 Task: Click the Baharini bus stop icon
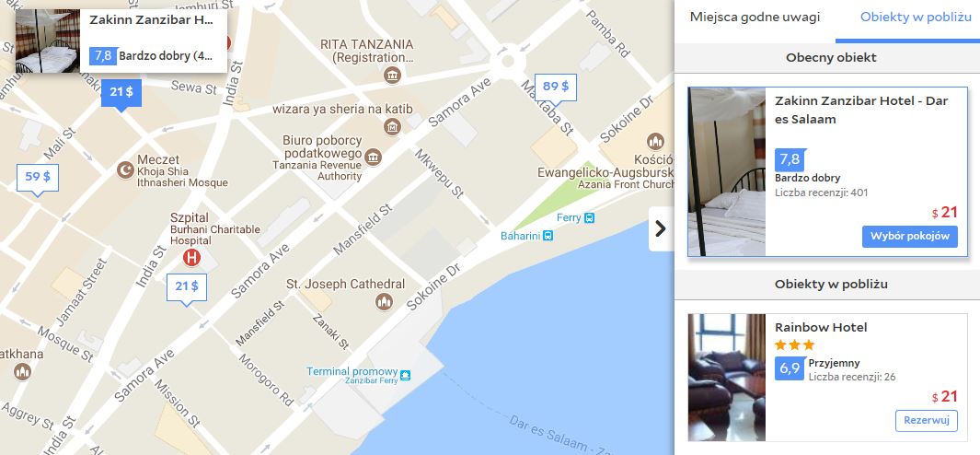(x=548, y=236)
